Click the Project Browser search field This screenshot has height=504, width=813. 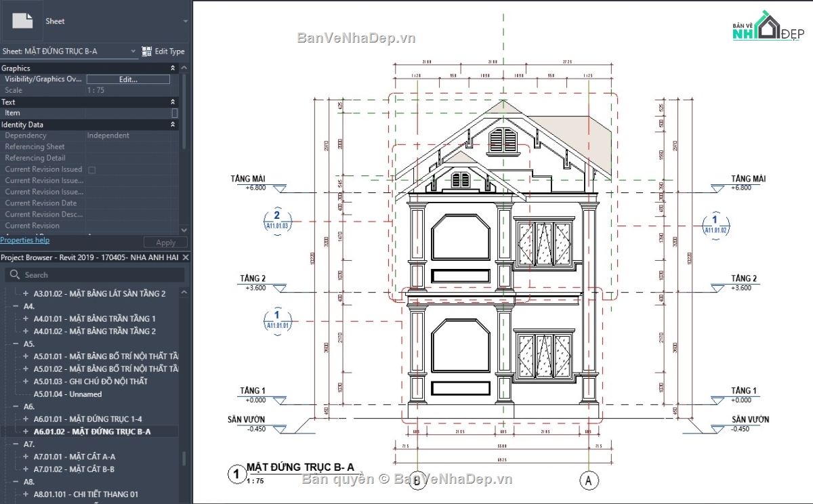click(x=95, y=275)
